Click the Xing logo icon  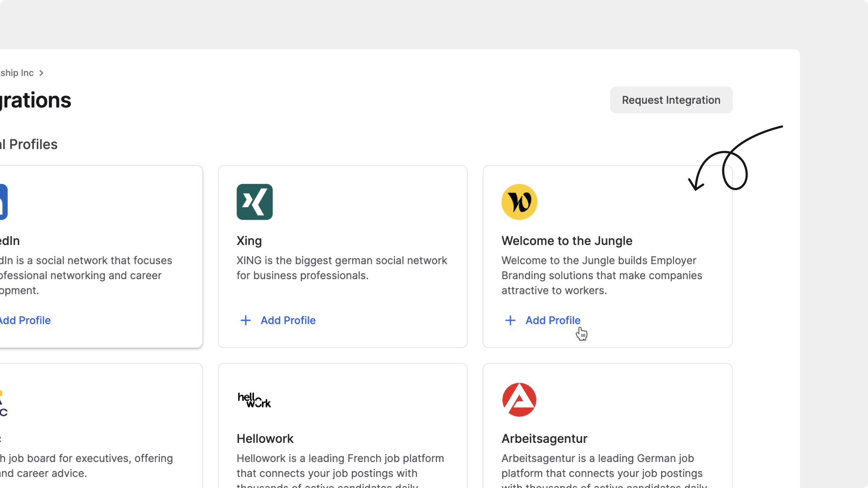(254, 202)
